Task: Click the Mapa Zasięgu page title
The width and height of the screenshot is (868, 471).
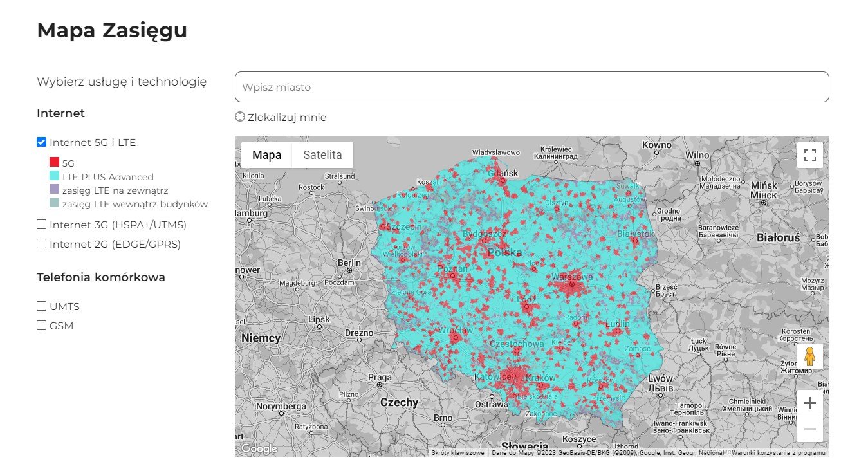Action: (112, 30)
